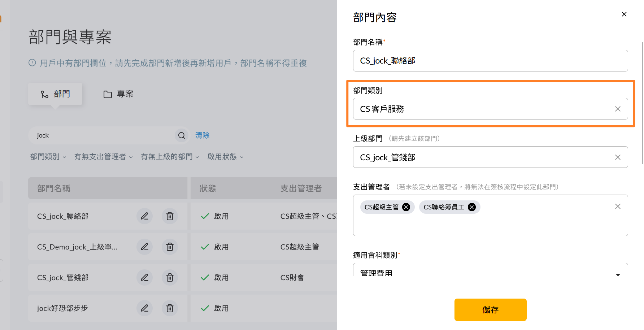
Task: Edit the CS_jock_管錢部 department row
Action: coord(144,278)
